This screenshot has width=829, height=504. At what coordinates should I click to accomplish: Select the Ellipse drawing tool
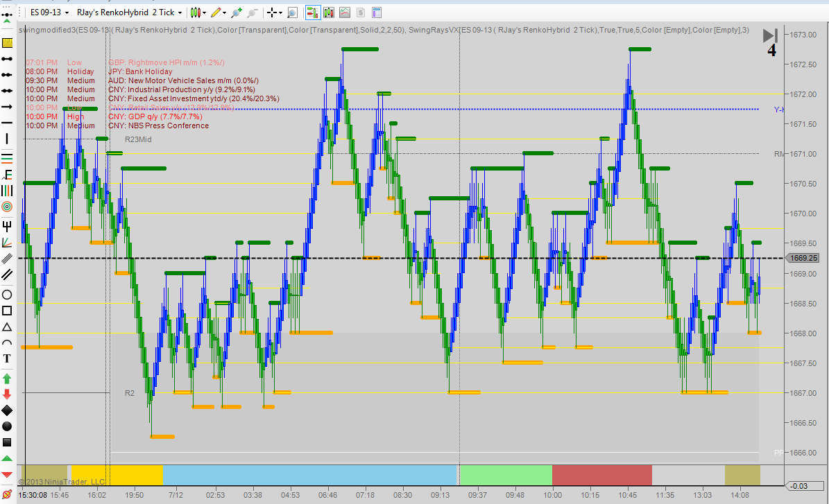coord(7,295)
